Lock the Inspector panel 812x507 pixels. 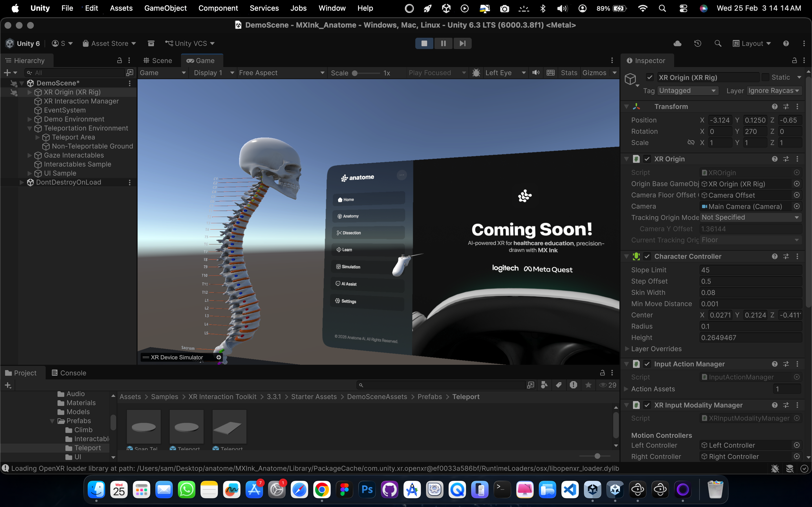(794, 61)
